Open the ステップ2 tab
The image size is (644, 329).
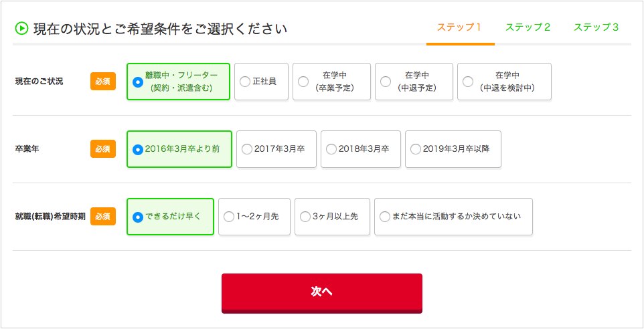528,28
